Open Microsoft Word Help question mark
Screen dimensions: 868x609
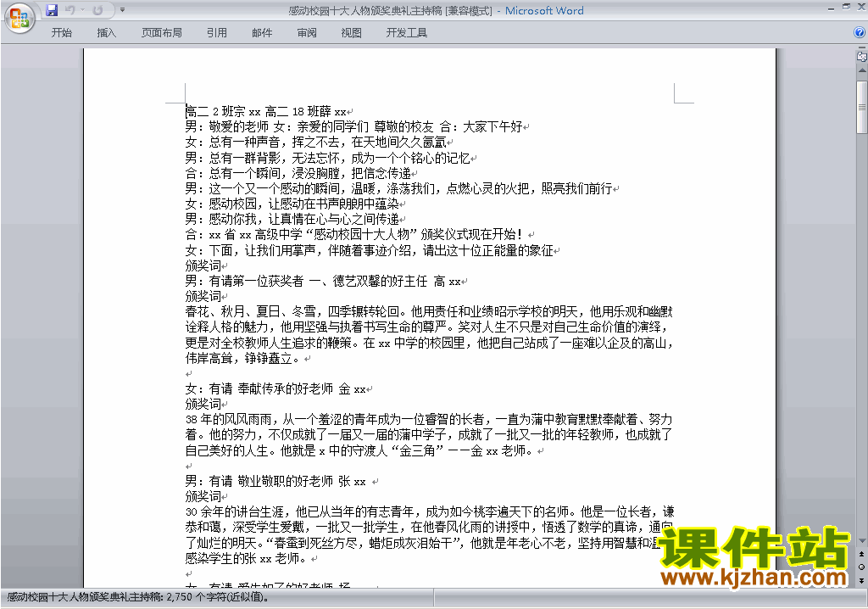860,33
